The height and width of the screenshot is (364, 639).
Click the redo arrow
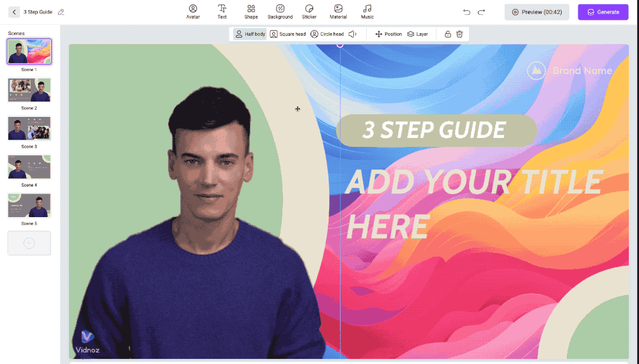point(481,12)
